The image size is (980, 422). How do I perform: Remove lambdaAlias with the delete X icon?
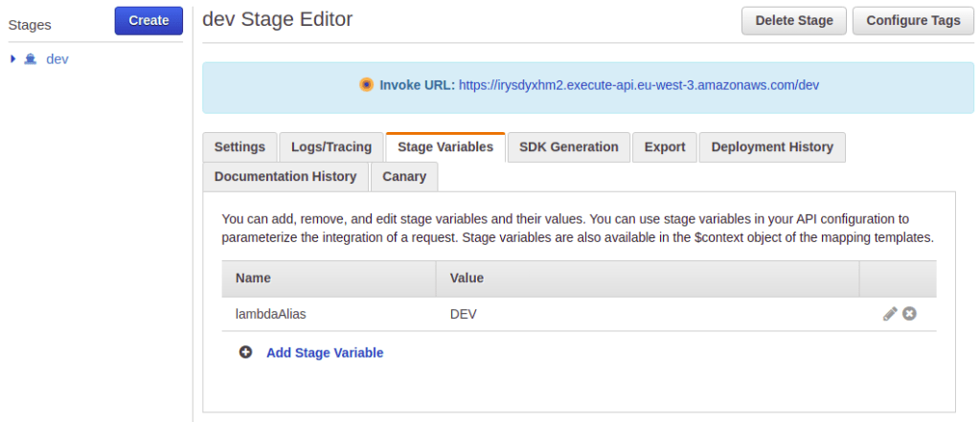pyautogui.click(x=909, y=314)
